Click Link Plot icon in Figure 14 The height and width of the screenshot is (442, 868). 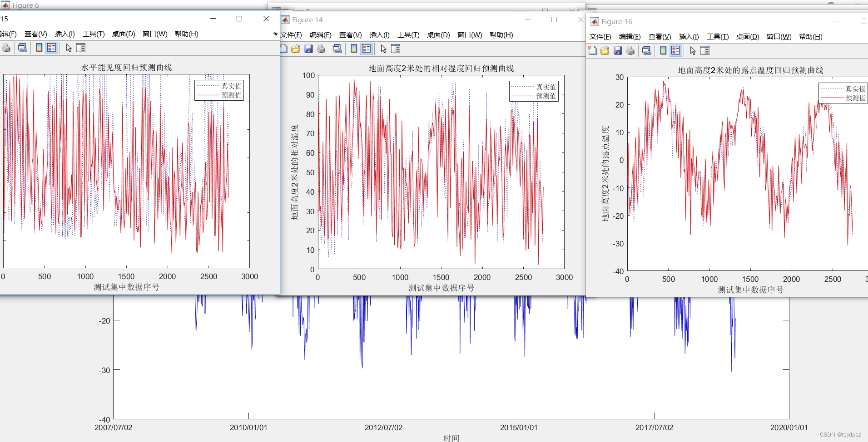(337, 49)
